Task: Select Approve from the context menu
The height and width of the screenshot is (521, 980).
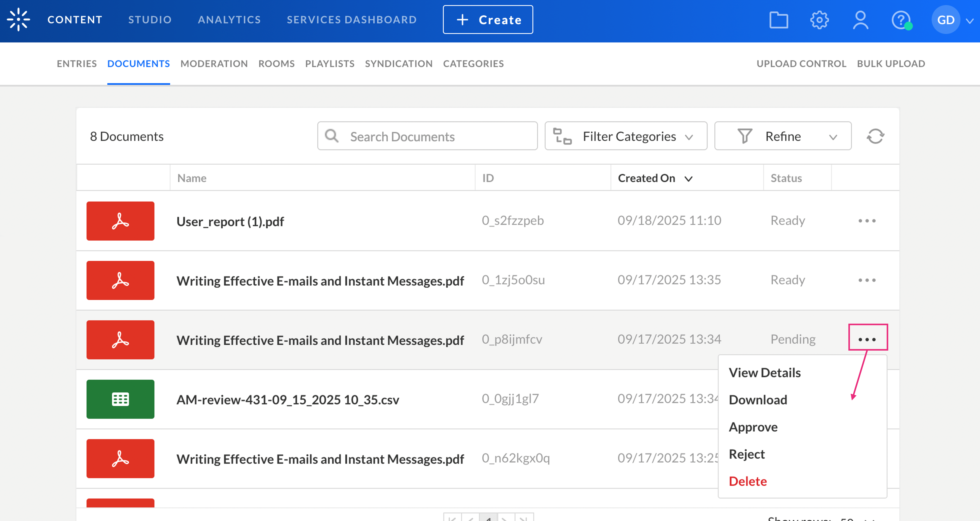Action: coord(753,427)
